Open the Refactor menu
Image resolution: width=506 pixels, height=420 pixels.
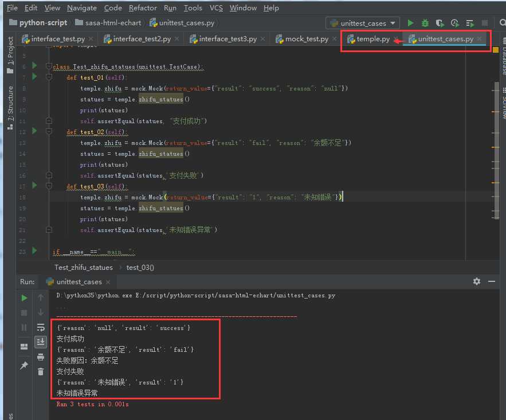(x=143, y=8)
